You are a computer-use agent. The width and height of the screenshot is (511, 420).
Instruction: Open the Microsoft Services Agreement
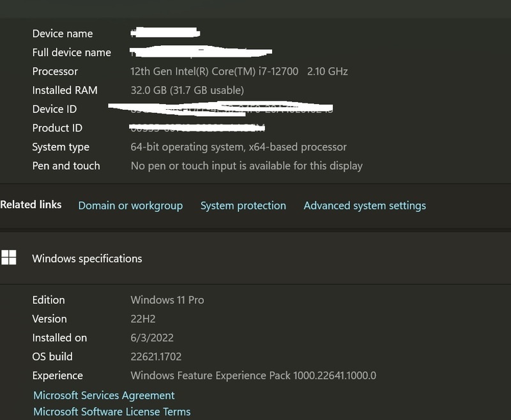point(104,395)
